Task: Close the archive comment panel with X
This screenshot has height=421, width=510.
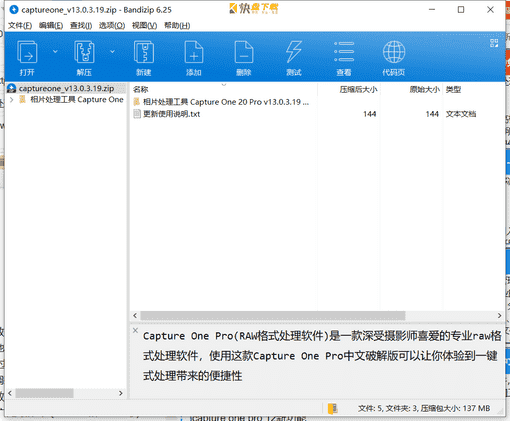Action: click(x=135, y=330)
